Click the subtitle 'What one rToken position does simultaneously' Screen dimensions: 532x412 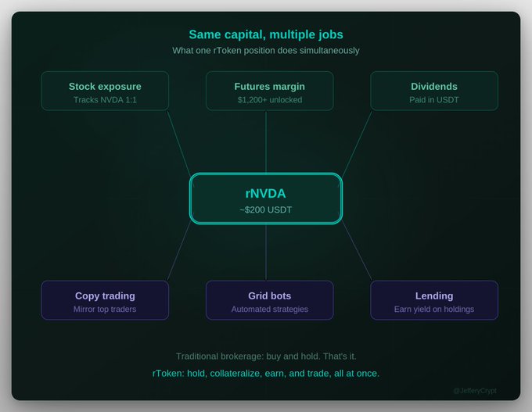(x=266, y=51)
